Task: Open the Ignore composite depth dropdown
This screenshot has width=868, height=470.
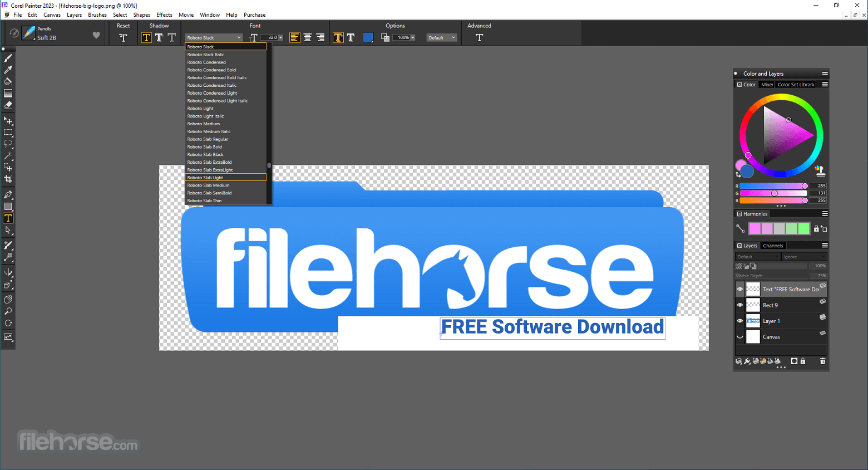Action: 804,257
